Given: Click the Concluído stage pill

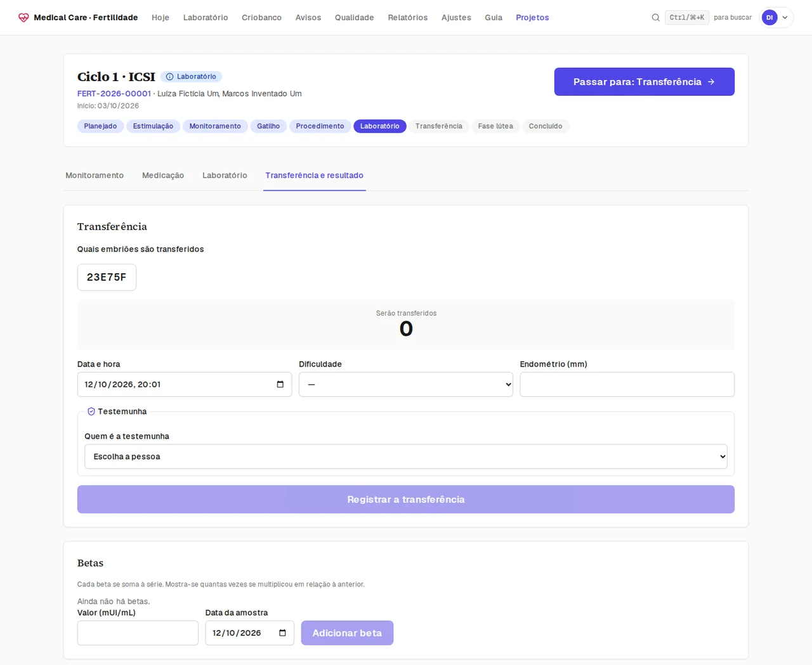Looking at the screenshot, I should click(546, 126).
